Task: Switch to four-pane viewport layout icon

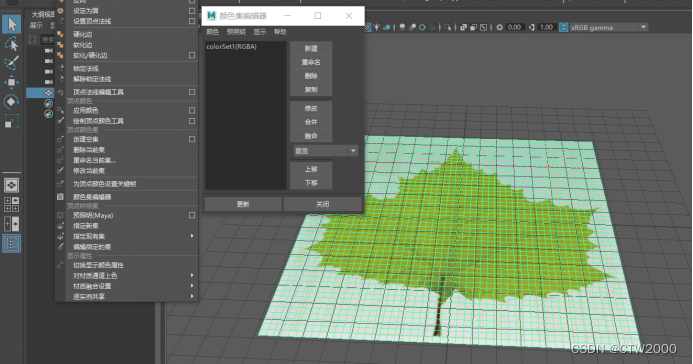Action: (x=11, y=205)
